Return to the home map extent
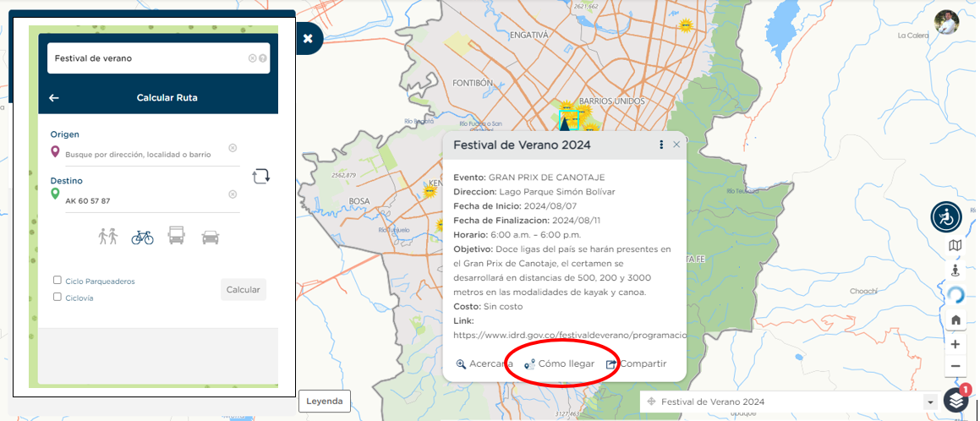This screenshot has width=980, height=421. click(955, 320)
